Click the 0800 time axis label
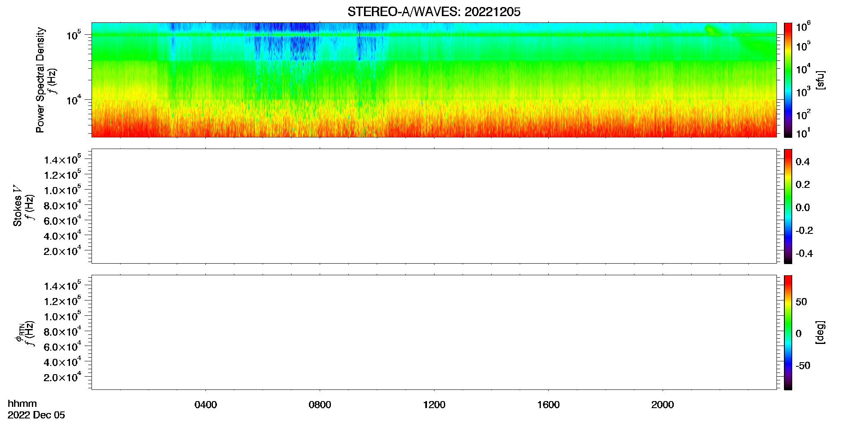The height and width of the screenshot is (447, 868). (x=320, y=405)
